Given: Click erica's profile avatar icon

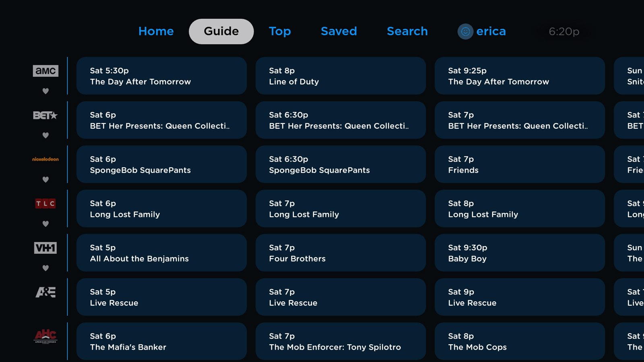Looking at the screenshot, I should 465,31.
